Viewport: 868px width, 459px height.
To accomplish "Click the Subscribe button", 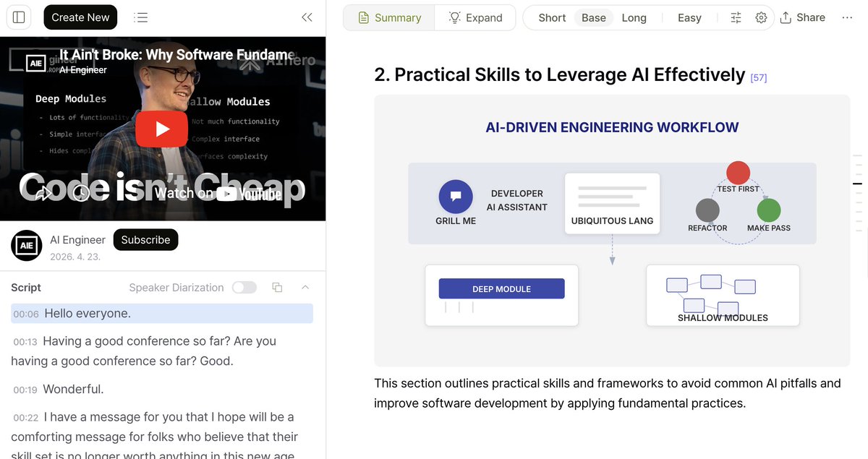I will pos(145,240).
